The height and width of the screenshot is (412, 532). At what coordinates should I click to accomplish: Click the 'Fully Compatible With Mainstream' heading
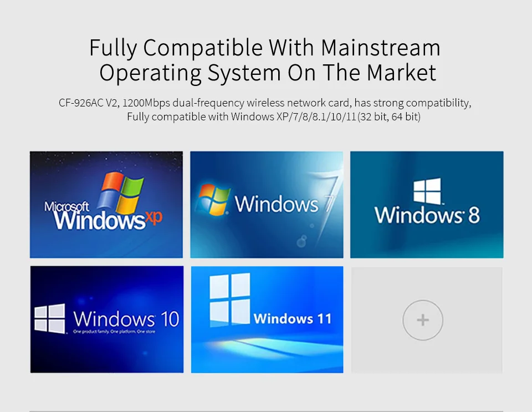pos(265,48)
